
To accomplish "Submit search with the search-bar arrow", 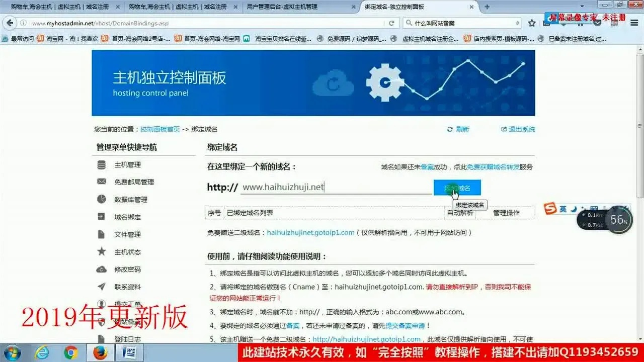I will [x=517, y=23].
